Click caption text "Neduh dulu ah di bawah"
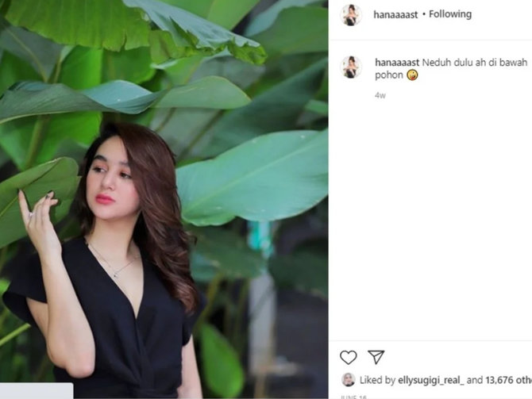The height and width of the screenshot is (399, 532). (x=474, y=63)
